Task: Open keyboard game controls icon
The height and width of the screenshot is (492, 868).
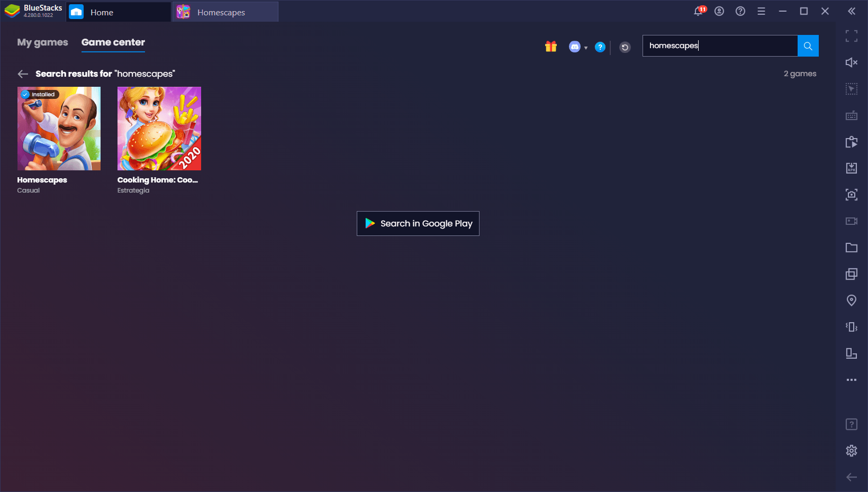Action: (852, 115)
